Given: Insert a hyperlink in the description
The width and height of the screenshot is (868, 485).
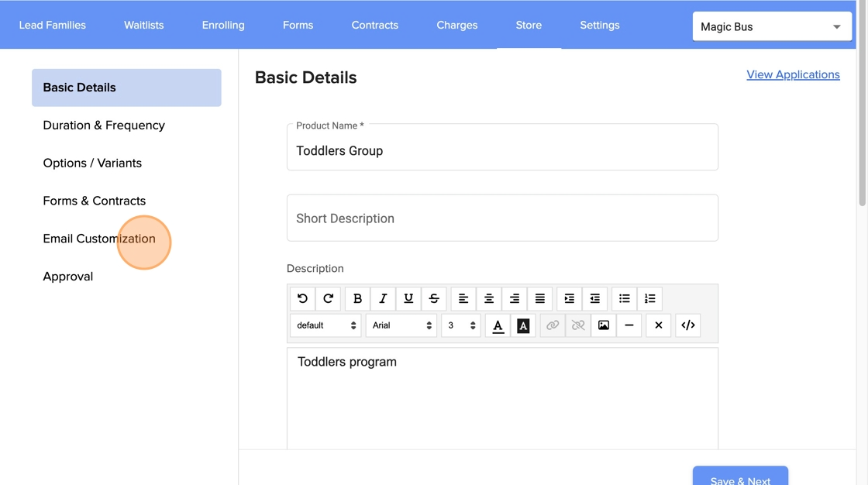Looking at the screenshot, I should pyautogui.click(x=553, y=325).
